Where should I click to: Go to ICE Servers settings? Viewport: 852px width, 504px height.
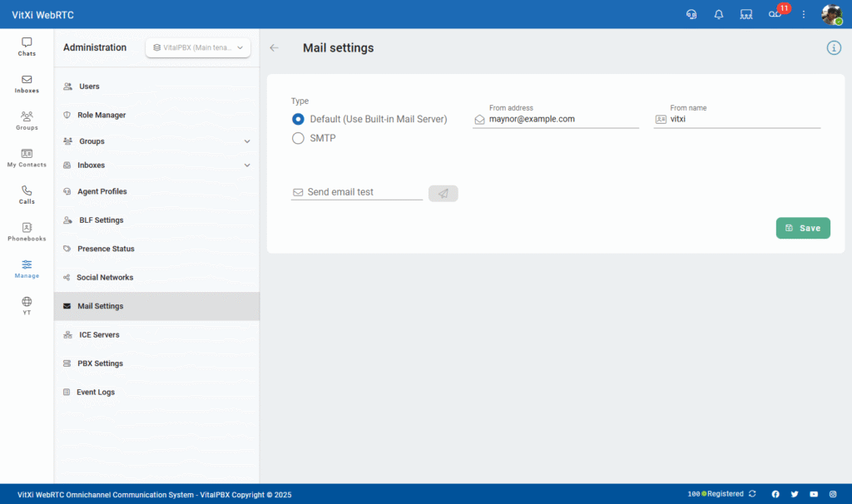(x=99, y=335)
